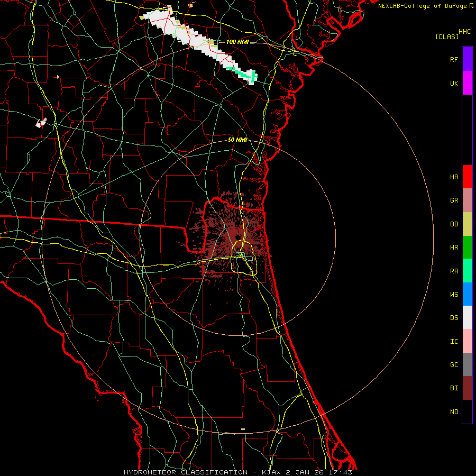The image size is (476, 476).
Task: Click the HA red legend swatch
Action: pyautogui.click(x=467, y=177)
